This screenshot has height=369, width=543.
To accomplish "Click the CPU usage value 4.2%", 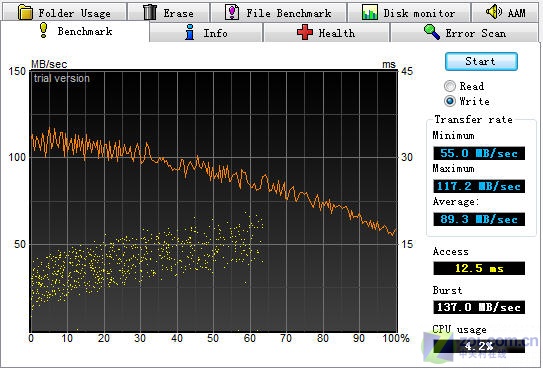I will click(479, 346).
